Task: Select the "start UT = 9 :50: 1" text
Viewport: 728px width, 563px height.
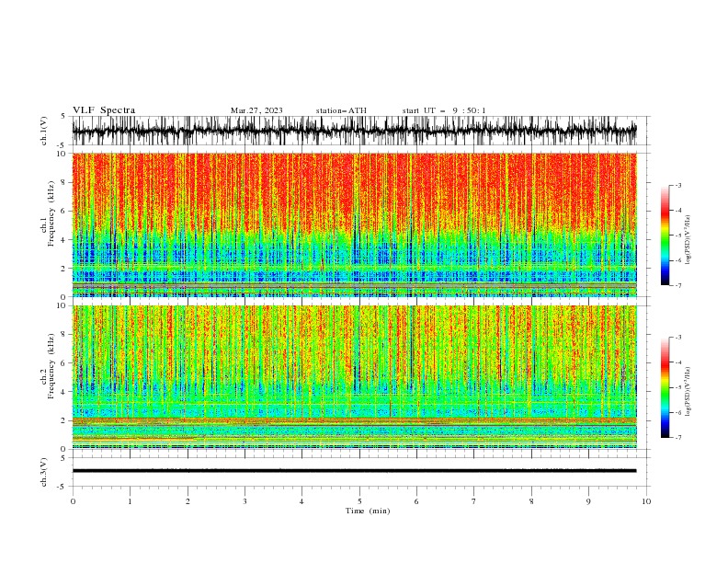Action: (x=444, y=110)
